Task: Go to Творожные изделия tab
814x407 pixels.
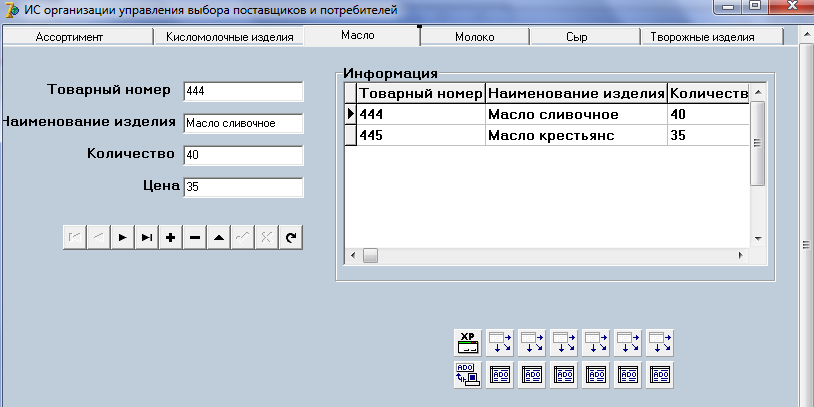Action: 711,37
